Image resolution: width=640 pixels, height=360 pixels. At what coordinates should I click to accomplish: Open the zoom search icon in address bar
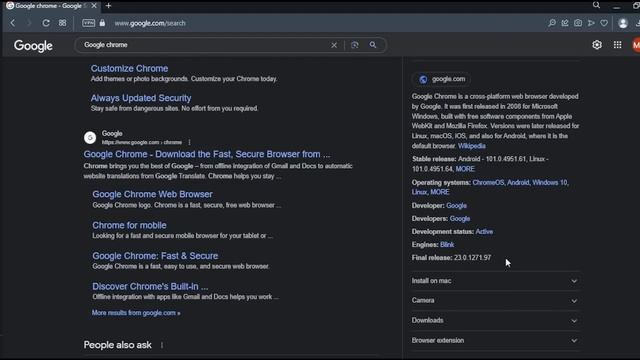point(552,23)
